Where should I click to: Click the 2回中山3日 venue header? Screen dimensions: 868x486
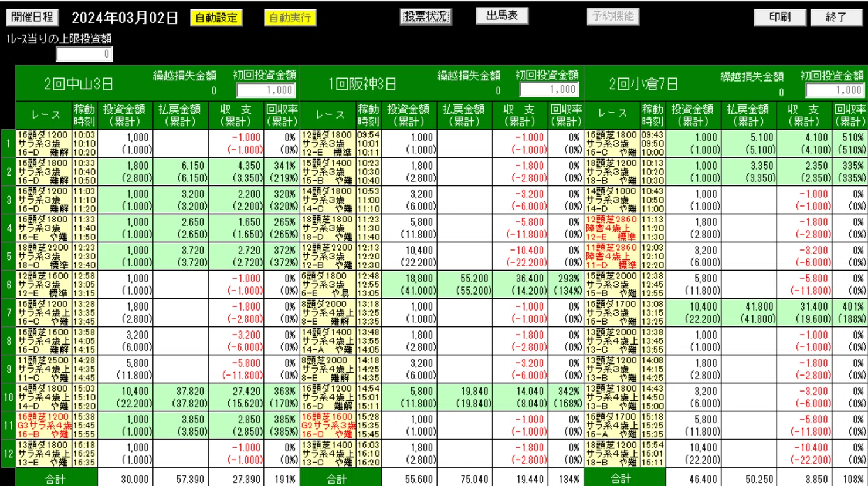click(79, 85)
